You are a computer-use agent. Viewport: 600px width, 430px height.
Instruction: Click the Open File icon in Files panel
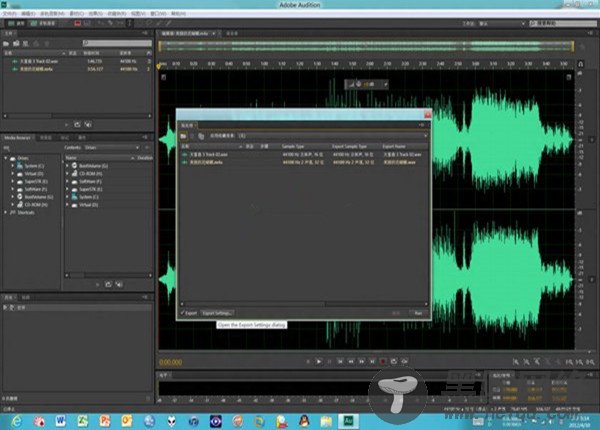(6, 44)
